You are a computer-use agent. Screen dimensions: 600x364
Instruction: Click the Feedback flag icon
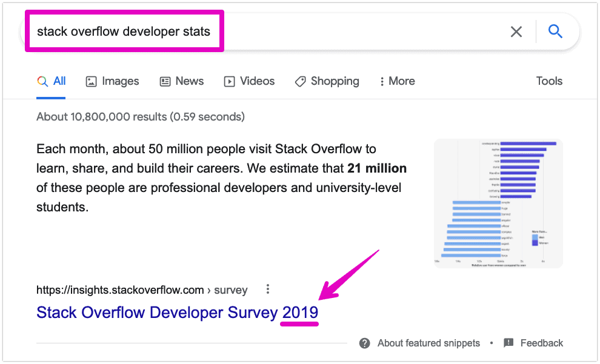click(508, 343)
